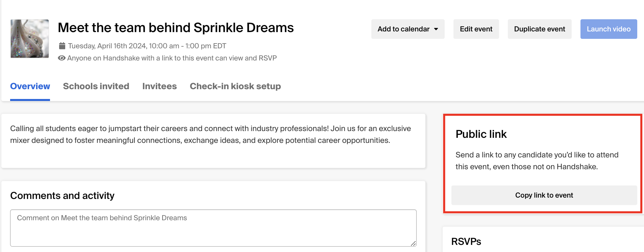Go to the Invitees tab
644x252 pixels.
pyautogui.click(x=159, y=86)
